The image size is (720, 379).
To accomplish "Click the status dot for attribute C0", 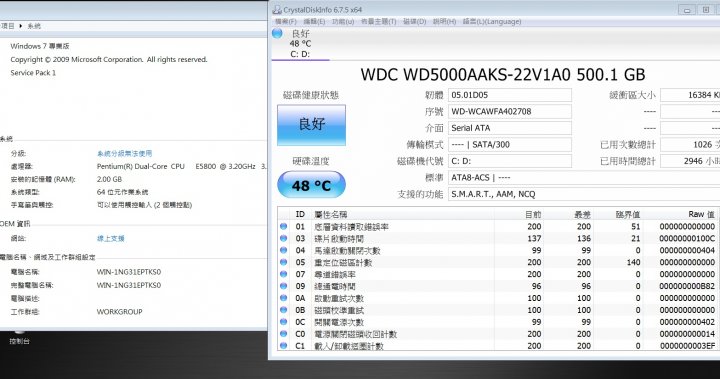I will 283,334.
